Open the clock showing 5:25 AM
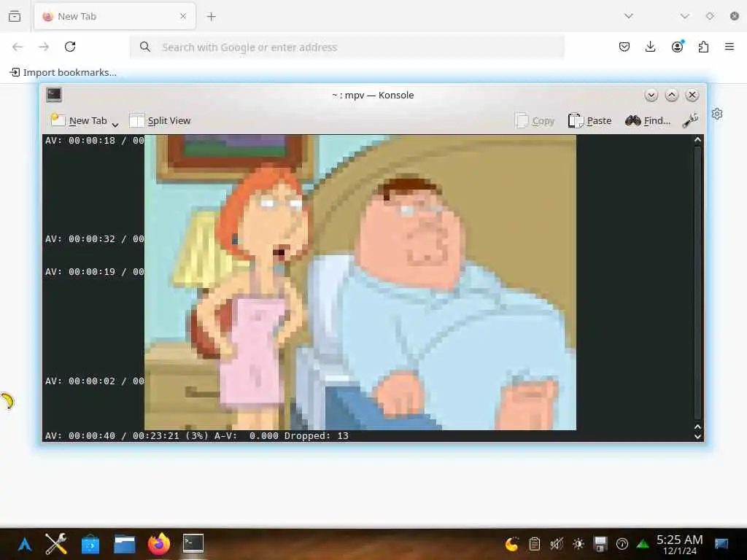Image resolution: width=747 pixels, height=560 pixels. pos(680,545)
